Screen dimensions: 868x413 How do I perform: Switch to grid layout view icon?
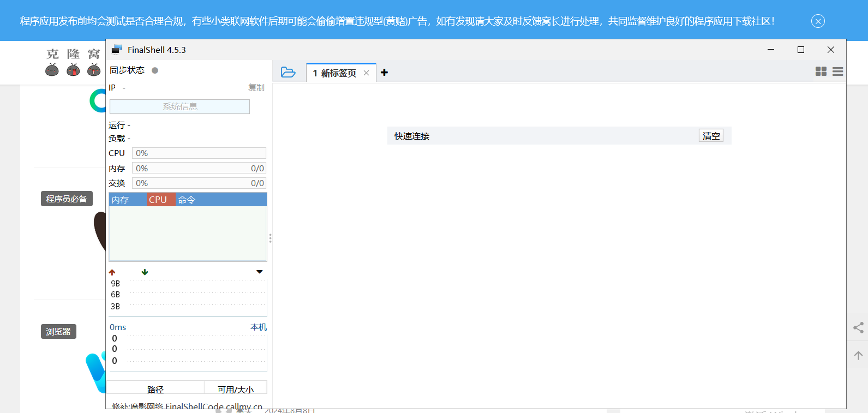(821, 71)
